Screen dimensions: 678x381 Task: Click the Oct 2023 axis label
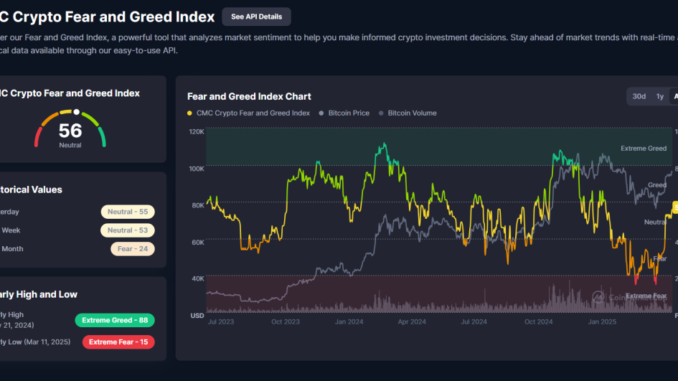tap(285, 322)
